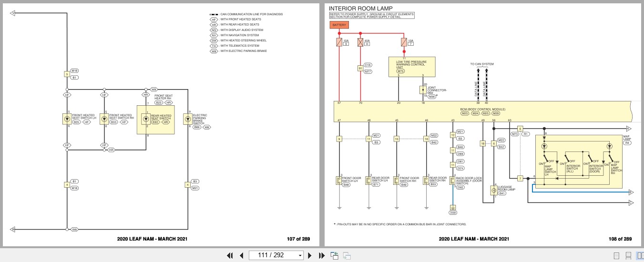Click the red BATTERY box

point(339,24)
